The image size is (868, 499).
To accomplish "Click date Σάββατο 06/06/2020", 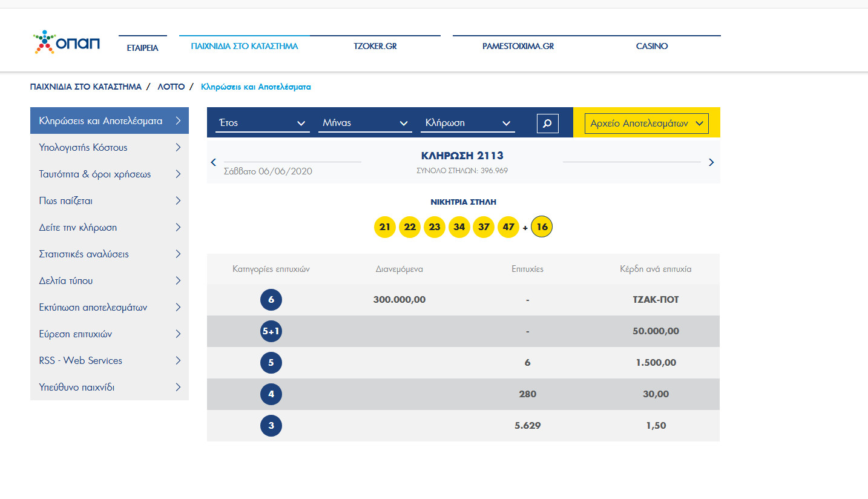I will tap(268, 171).
